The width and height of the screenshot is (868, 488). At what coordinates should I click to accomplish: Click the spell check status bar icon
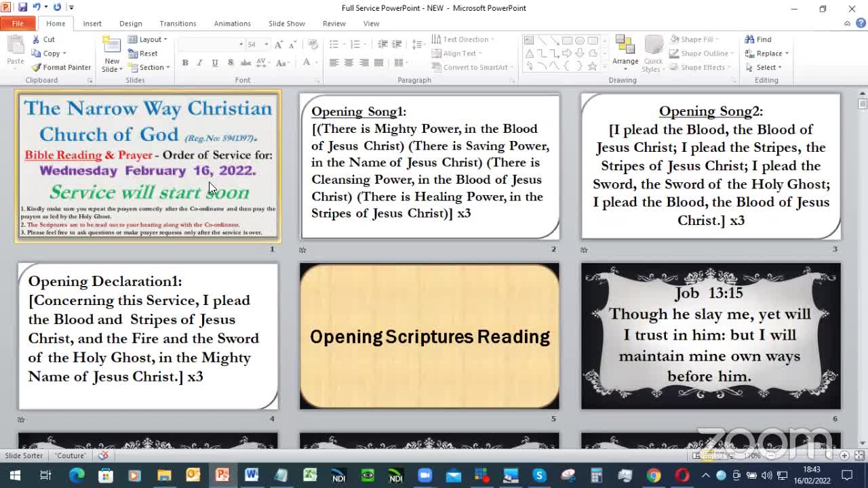click(x=103, y=455)
